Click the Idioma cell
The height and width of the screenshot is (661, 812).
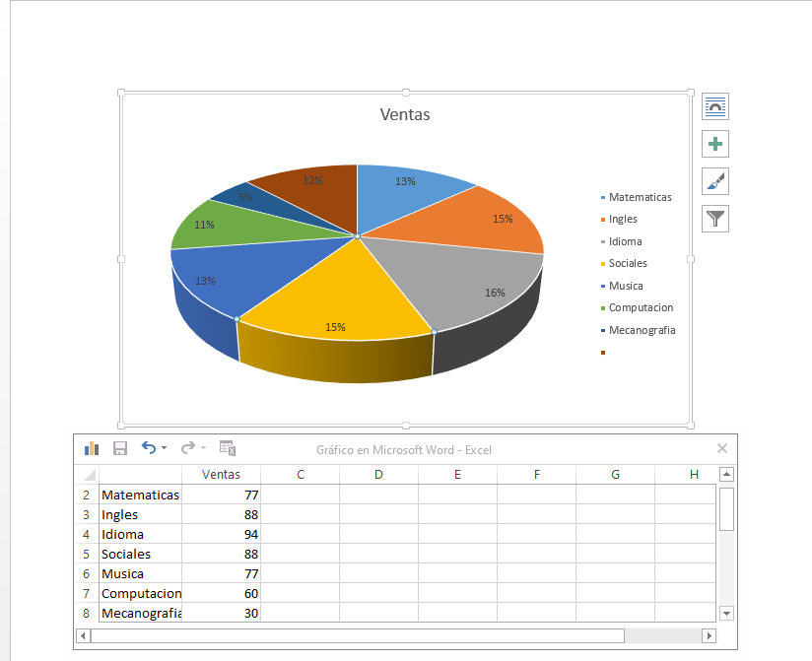click(x=140, y=534)
